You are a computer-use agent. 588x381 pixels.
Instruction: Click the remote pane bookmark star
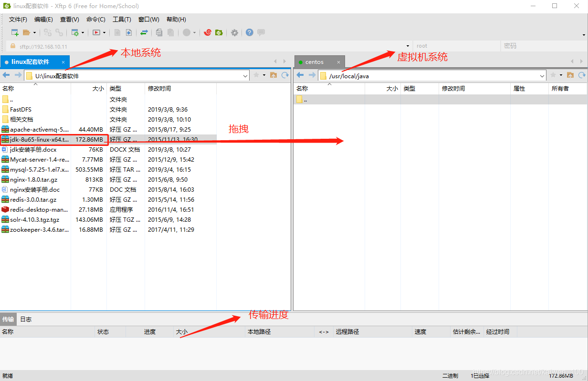(553, 75)
